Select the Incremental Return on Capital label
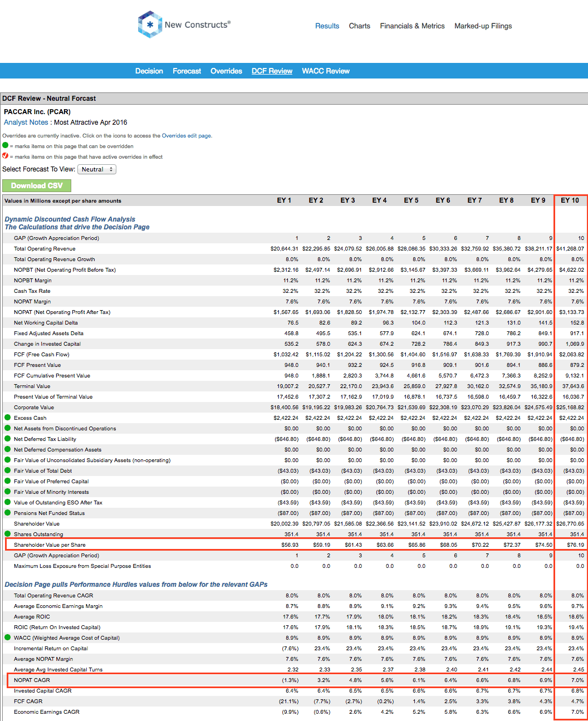 pos(51,649)
